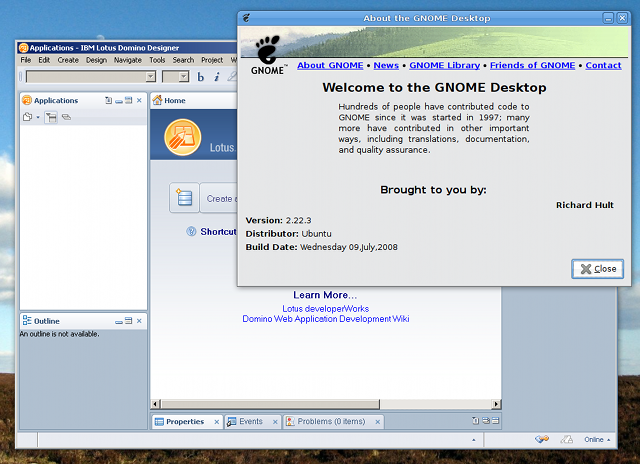
Task: Click the horizontal scrollbar thumb in Home view
Action: coord(271,404)
